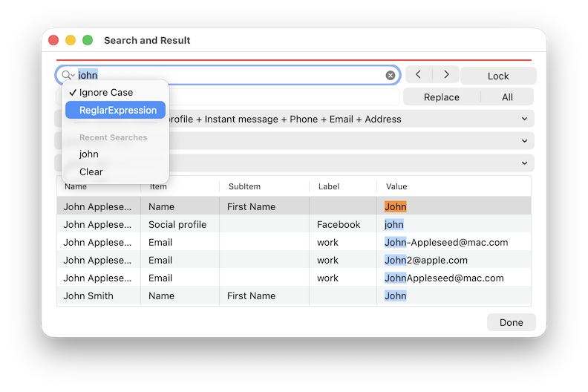
Task: Select the John2@apple.com value
Action: 426,261
